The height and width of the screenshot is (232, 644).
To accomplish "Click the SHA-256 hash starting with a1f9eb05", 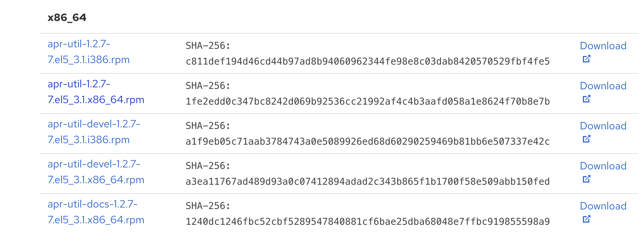I will tap(368, 142).
